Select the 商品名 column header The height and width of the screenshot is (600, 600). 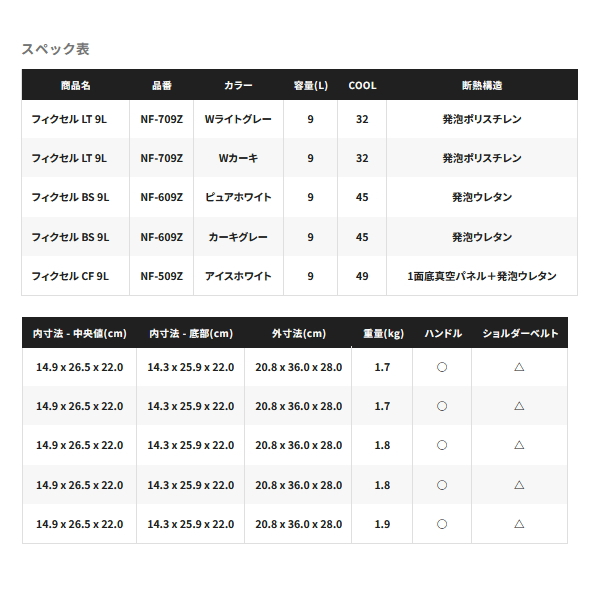pos(75,85)
